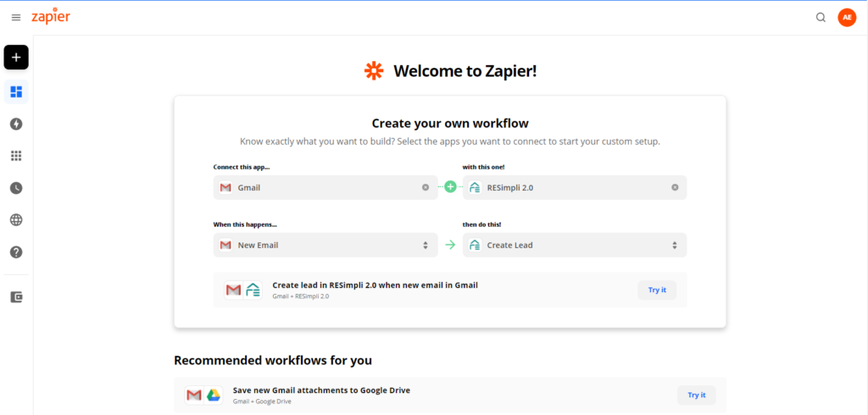Click RESimpli icon in second app field
This screenshot has width=868, height=415.
tap(475, 187)
